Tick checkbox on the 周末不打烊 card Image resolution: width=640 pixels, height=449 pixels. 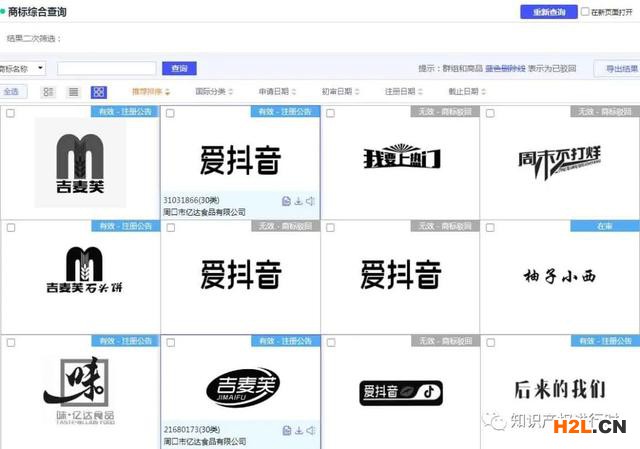click(x=490, y=113)
